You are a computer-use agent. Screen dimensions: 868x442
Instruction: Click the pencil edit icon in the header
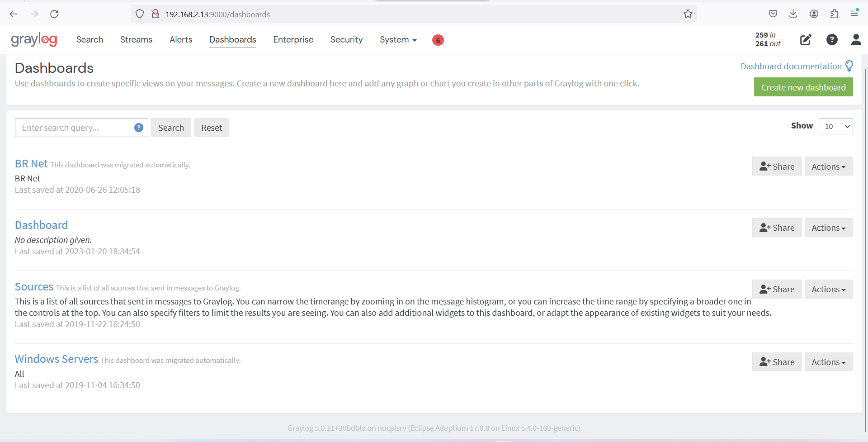pyautogui.click(x=806, y=40)
